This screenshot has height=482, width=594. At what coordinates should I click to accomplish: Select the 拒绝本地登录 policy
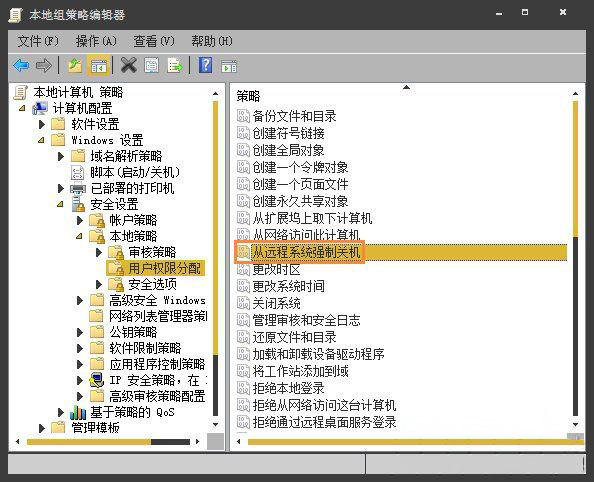pos(289,388)
